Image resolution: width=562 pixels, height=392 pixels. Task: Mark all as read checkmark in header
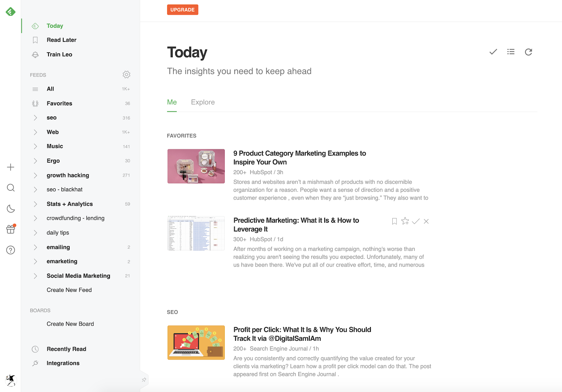coord(493,52)
